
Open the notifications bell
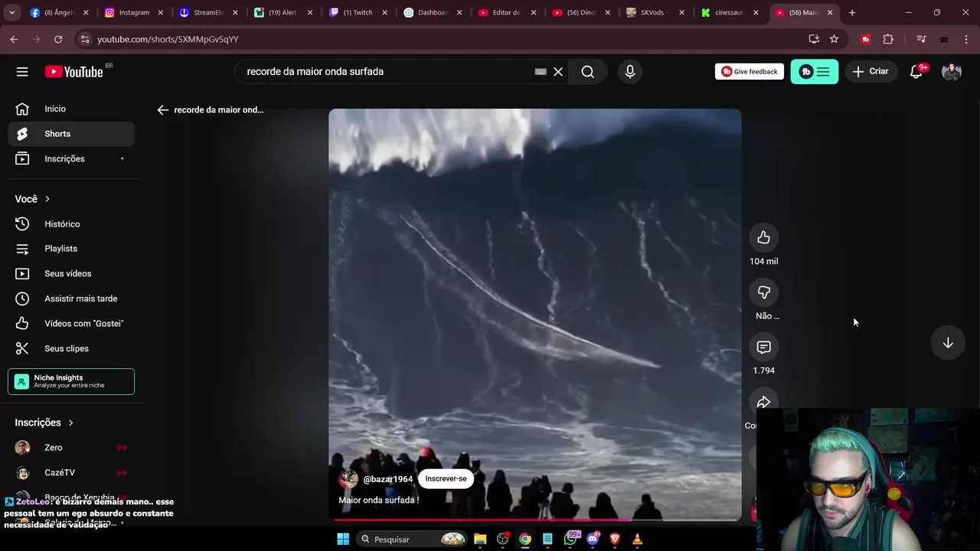916,71
